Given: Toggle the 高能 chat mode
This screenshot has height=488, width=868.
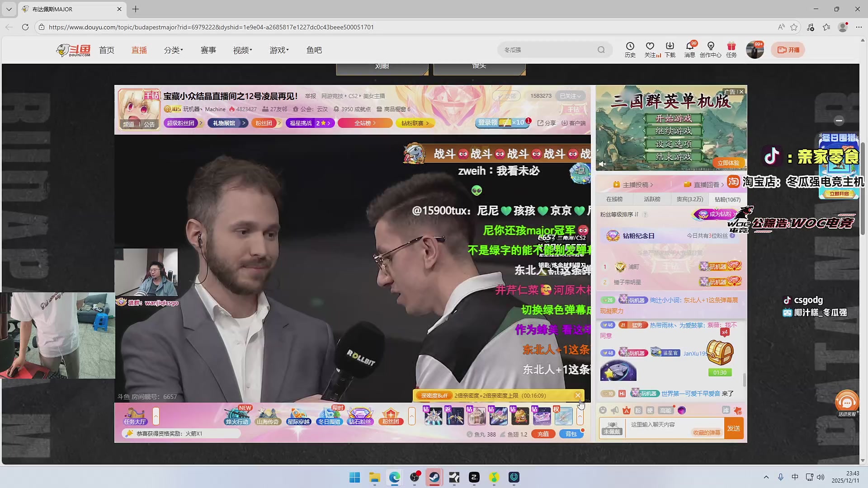Looking at the screenshot, I should pyautogui.click(x=665, y=410).
